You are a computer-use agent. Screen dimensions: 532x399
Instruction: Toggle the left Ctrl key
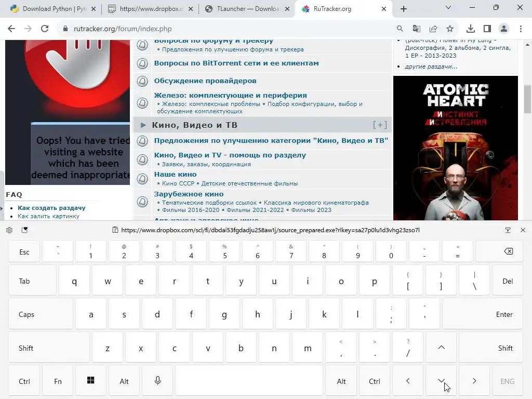pyautogui.click(x=24, y=381)
